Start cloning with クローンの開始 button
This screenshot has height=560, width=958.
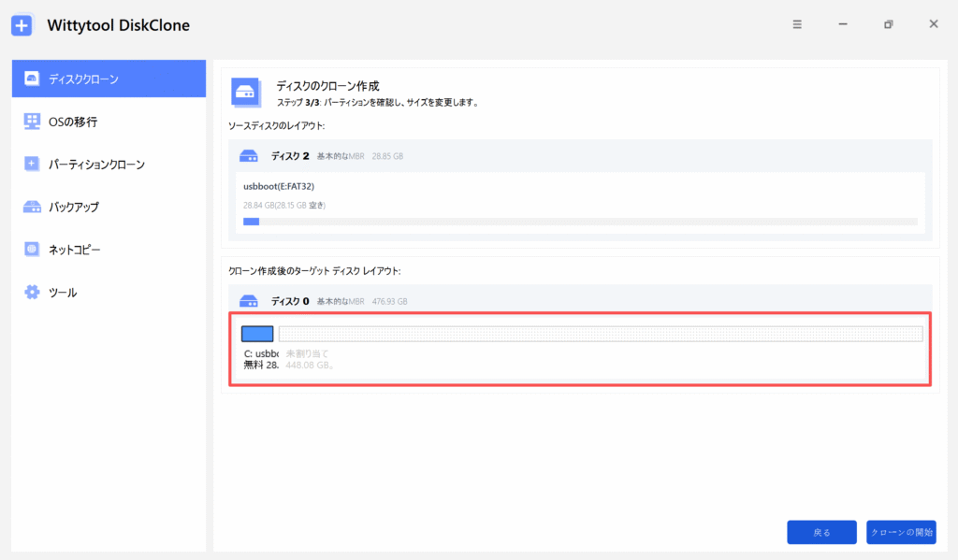point(901,532)
